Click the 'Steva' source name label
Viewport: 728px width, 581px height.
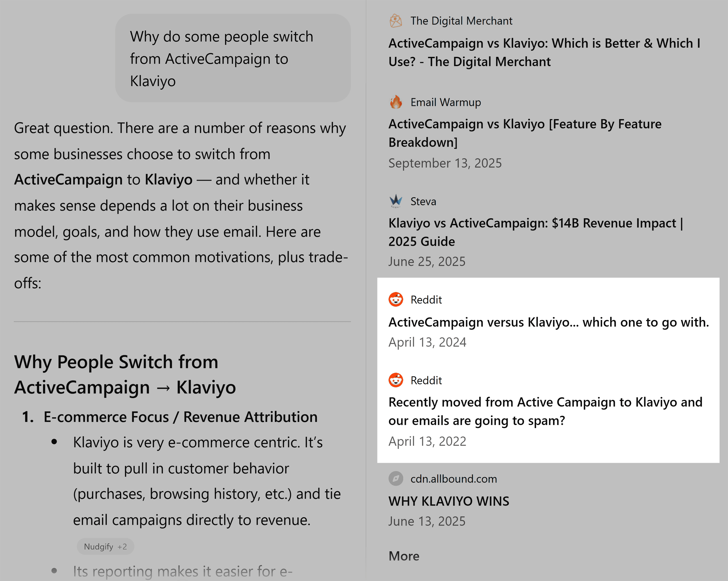(423, 201)
